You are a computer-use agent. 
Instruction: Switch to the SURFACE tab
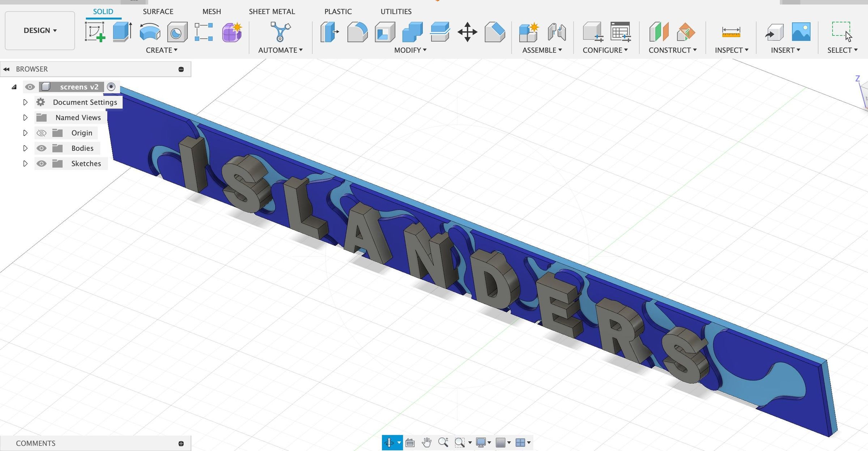[158, 11]
